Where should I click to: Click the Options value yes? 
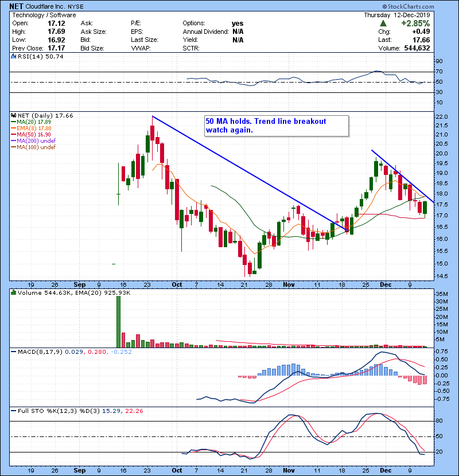coord(238,24)
